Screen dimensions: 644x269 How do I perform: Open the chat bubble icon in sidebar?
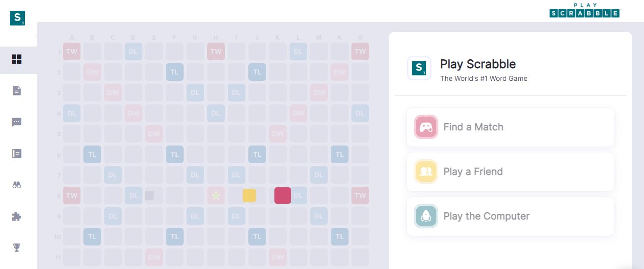click(x=17, y=122)
